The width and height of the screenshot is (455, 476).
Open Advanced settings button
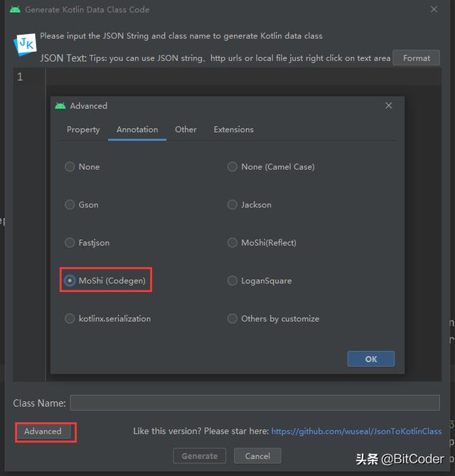click(43, 431)
